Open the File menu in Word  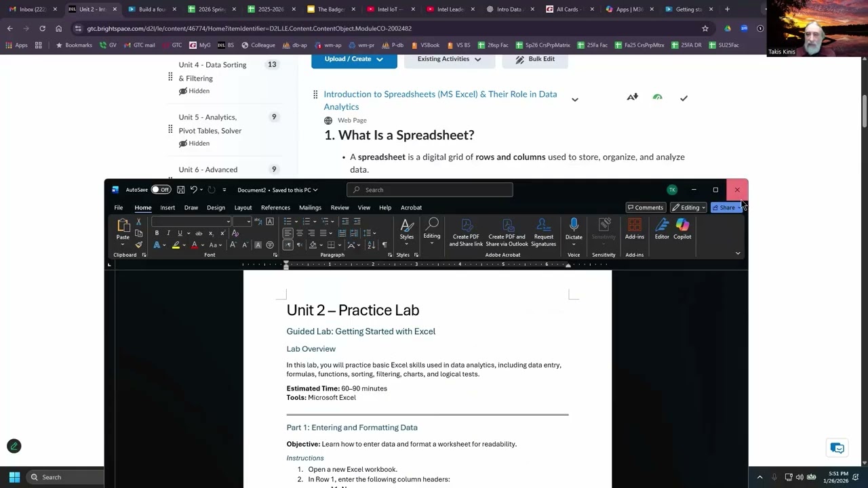[119, 207]
